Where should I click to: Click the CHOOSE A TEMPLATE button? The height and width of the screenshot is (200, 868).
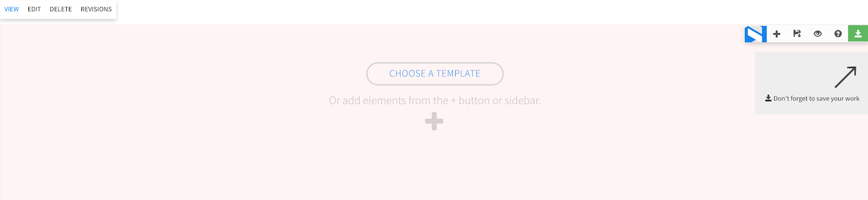coord(435,74)
